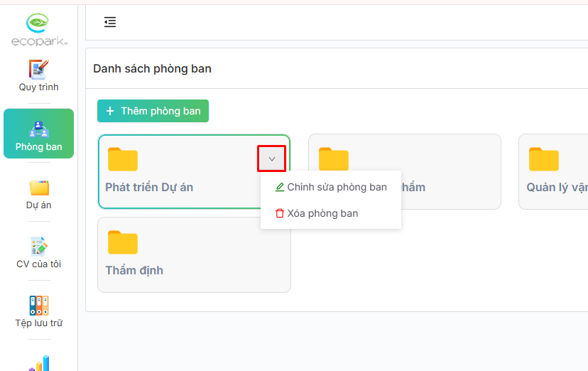This screenshot has width=588, height=371.
Task: Click the Phát triển Dự án folder icon
Action: pos(123,159)
